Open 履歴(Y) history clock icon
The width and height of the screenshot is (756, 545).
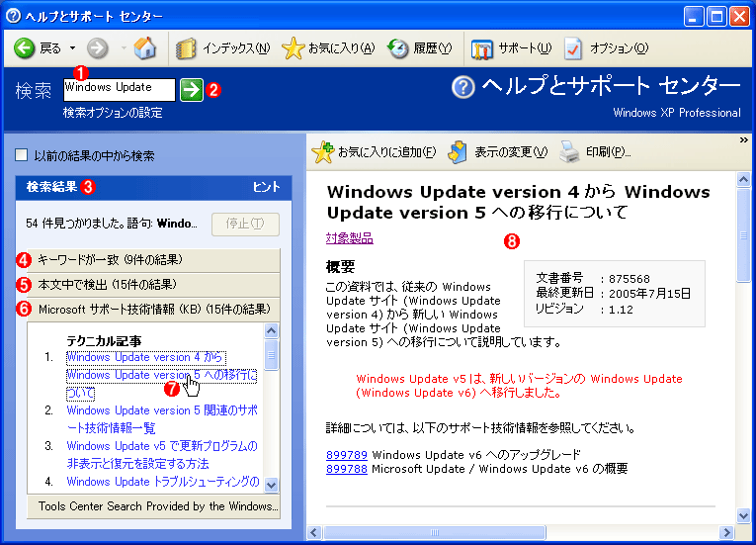click(398, 48)
